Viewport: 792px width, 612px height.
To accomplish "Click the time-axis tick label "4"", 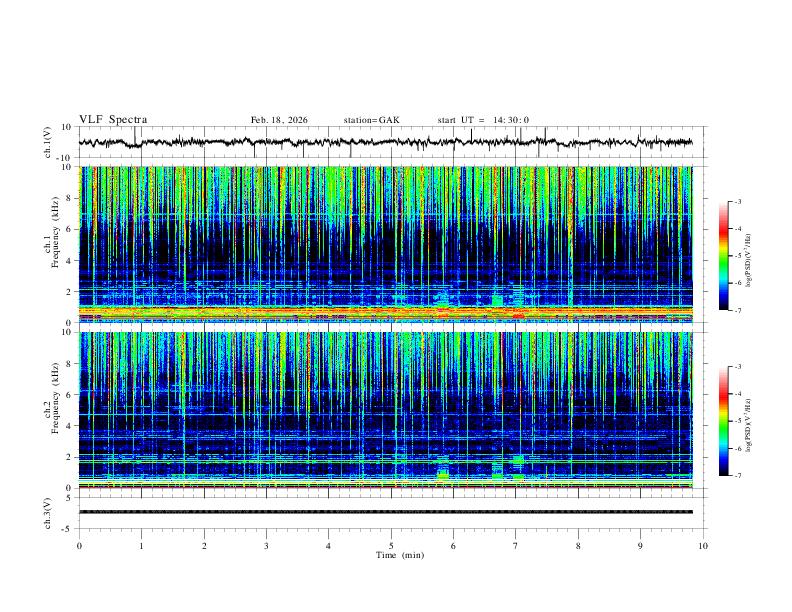I will coord(329,546).
